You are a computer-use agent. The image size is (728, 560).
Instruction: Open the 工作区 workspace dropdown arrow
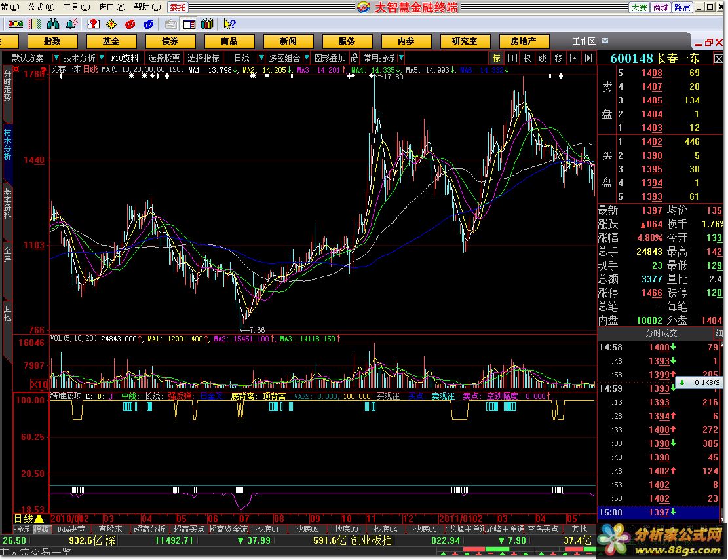pyautogui.click(x=605, y=41)
